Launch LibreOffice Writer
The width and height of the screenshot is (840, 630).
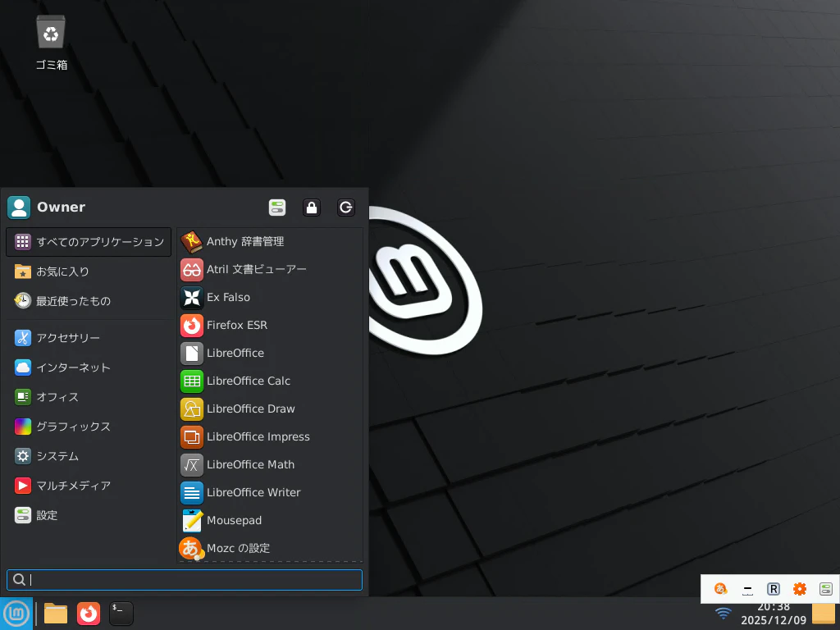pos(270,492)
